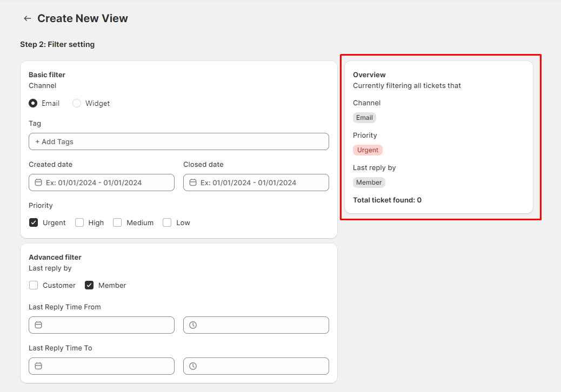Focus the Add Tags input field
The height and width of the screenshot is (392, 561).
point(179,141)
